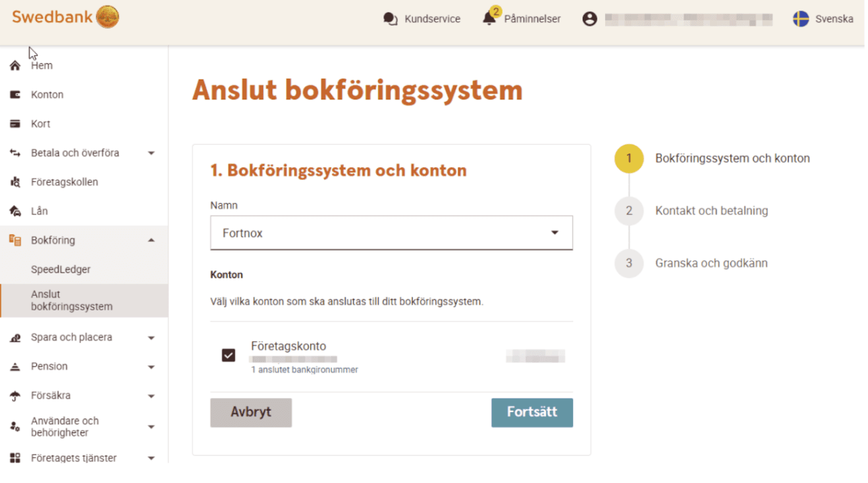The image size is (868, 483).
Task: Expand the Pension menu arrow
Action: point(151,367)
